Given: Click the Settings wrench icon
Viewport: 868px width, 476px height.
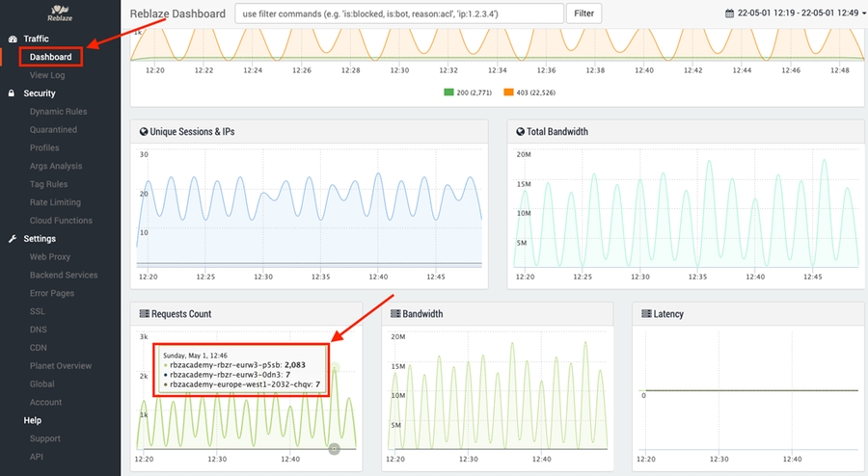Looking at the screenshot, I should pyautogui.click(x=13, y=239).
